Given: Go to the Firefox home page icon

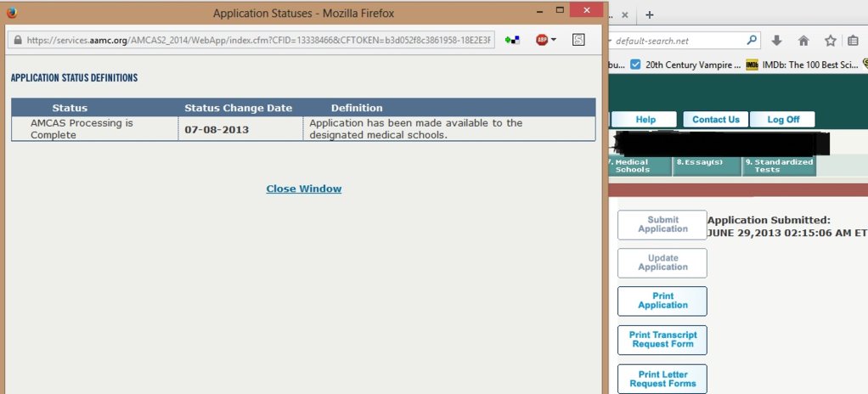Looking at the screenshot, I should tap(803, 41).
